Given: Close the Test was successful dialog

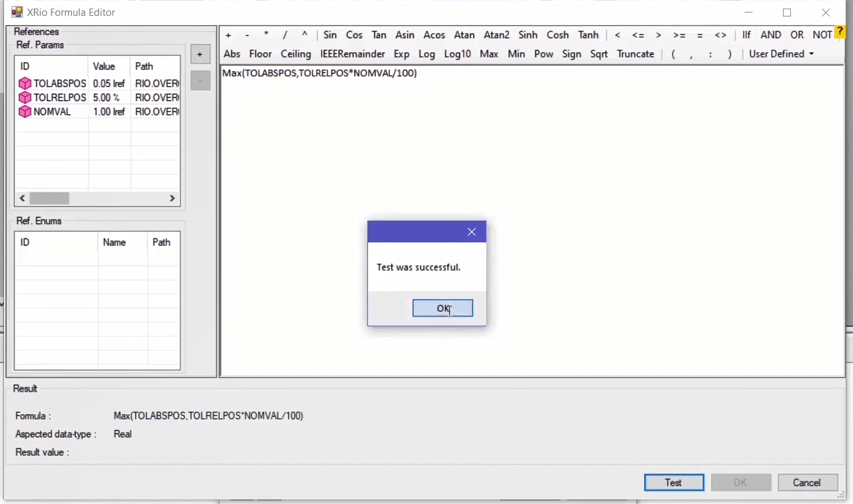Looking at the screenshot, I should pyautogui.click(x=471, y=232).
